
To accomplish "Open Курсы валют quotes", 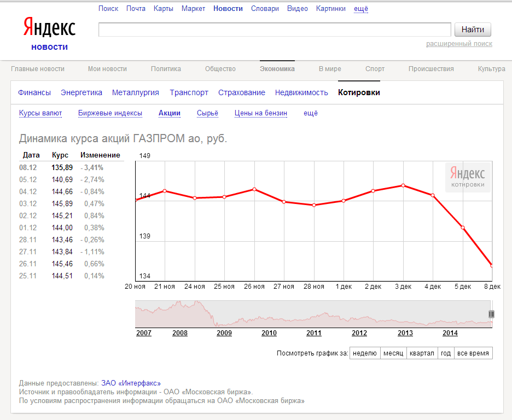I will (x=40, y=113).
